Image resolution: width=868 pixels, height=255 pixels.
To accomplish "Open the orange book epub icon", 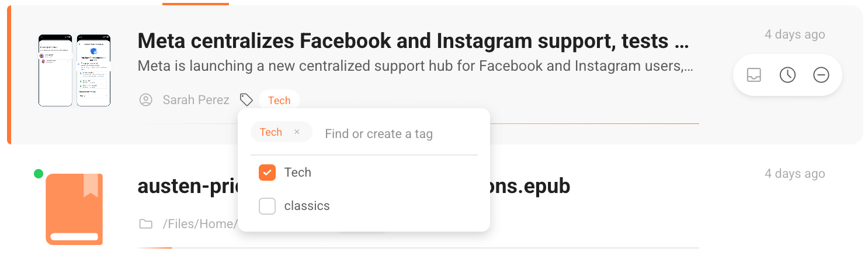I will tap(74, 209).
